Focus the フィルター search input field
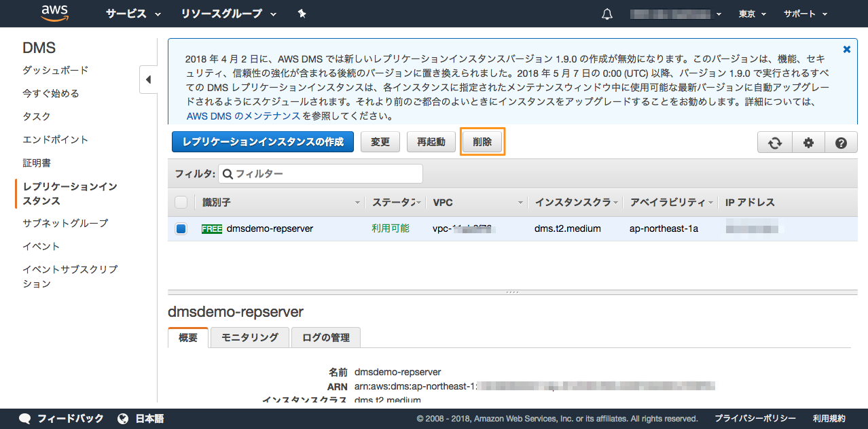 click(321, 173)
